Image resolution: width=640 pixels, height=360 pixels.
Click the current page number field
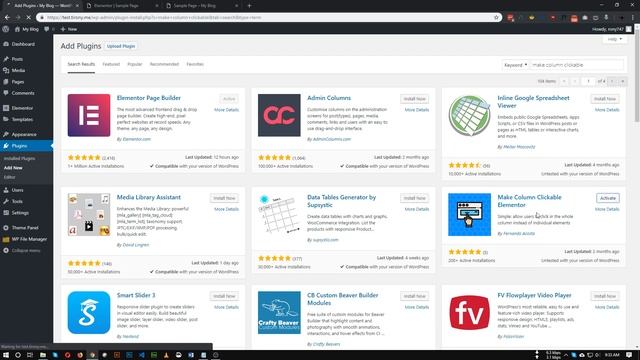(x=588, y=81)
